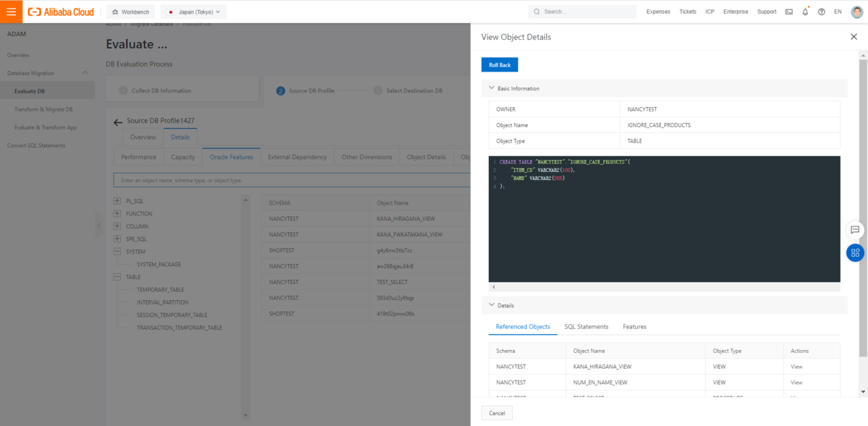868x426 pixels.
Task: Collapse the SYSTEM tree node
Action: pyautogui.click(x=117, y=251)
